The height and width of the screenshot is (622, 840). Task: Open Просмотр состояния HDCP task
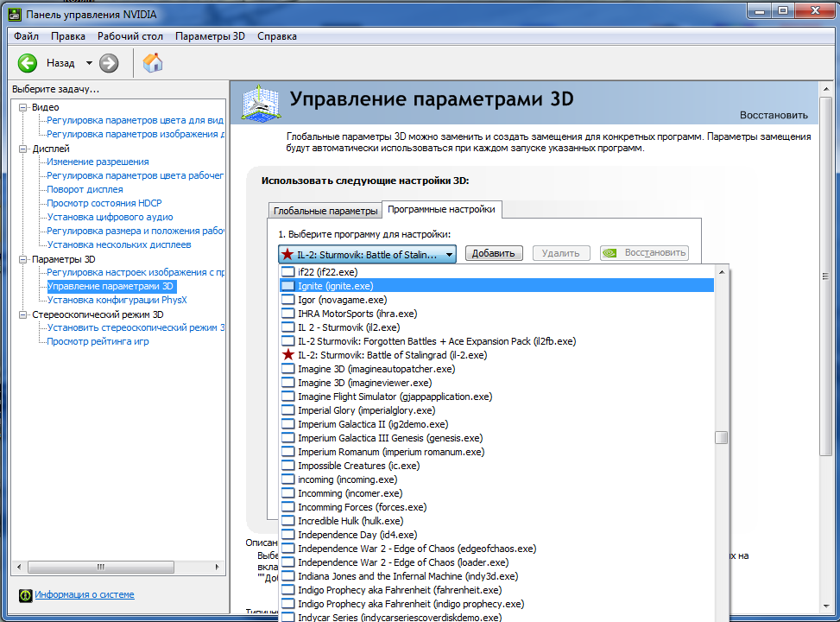(104, 203)
